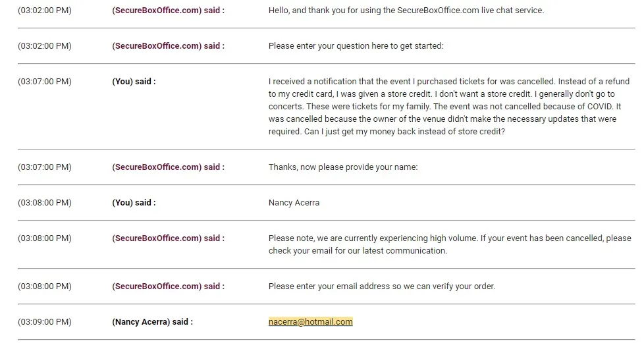This screenshot has width=644, height=353.
Task: Select the high volume notice message
Action: (449, 244)
